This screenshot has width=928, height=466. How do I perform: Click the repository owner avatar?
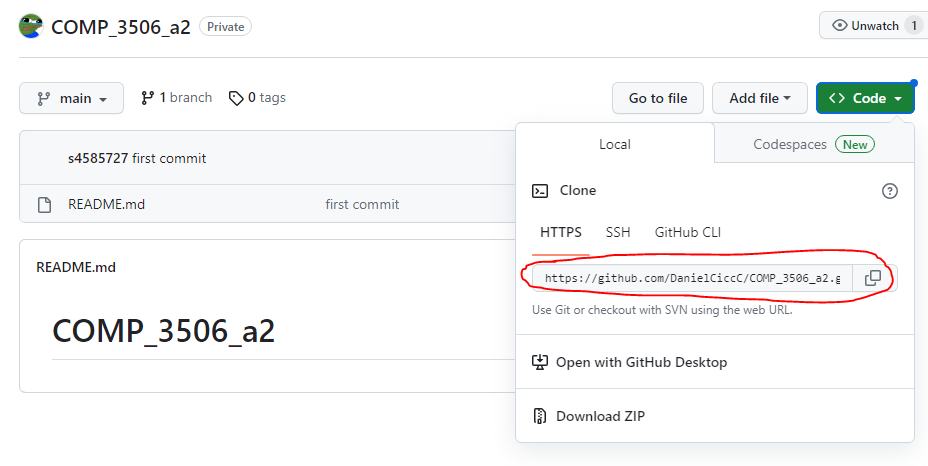[31, 26]
